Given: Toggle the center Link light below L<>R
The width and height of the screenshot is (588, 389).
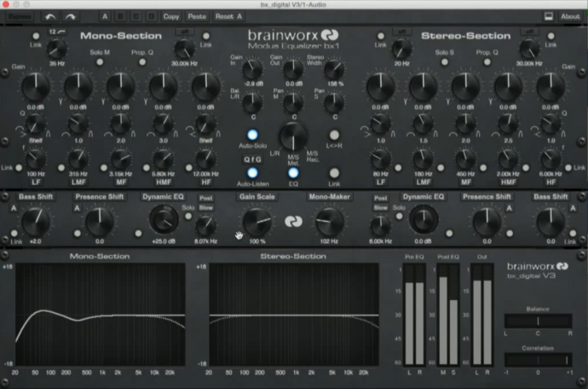Looking at the screenshot, I should [x=334, y=172].
